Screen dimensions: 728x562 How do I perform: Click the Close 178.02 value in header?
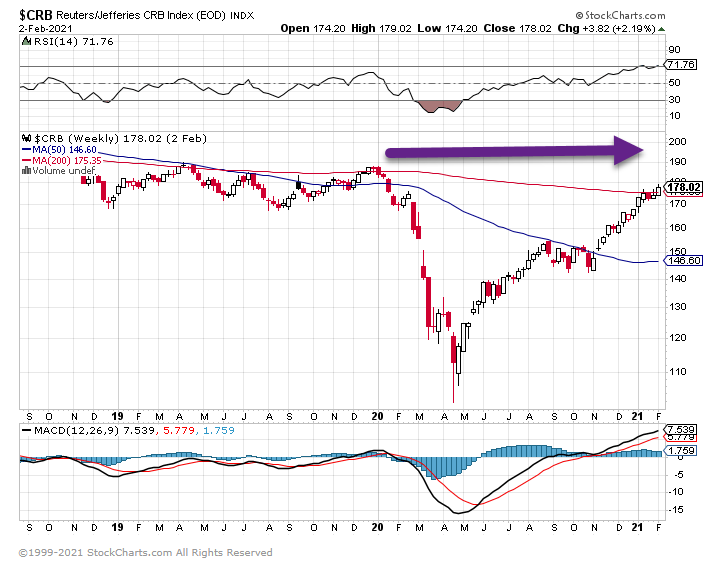tap(517, 28)
